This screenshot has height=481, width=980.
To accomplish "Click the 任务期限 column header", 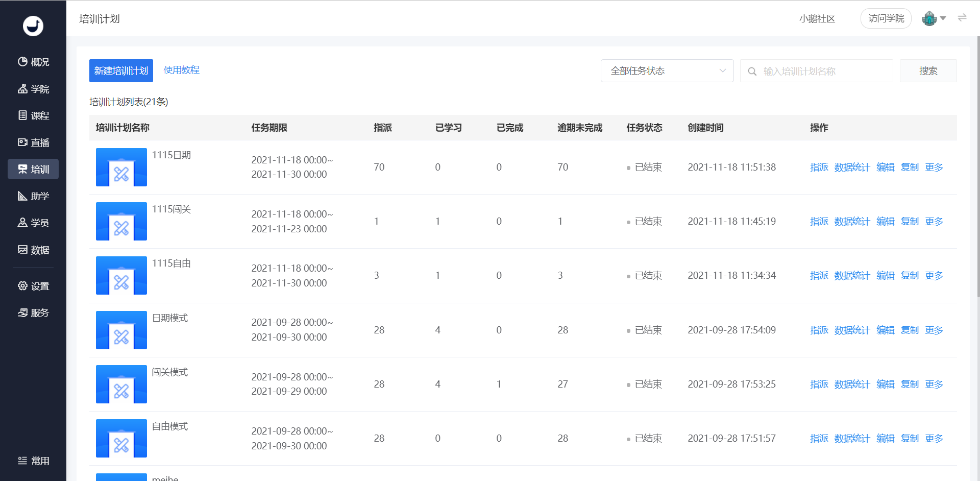I will click(269, 128).
